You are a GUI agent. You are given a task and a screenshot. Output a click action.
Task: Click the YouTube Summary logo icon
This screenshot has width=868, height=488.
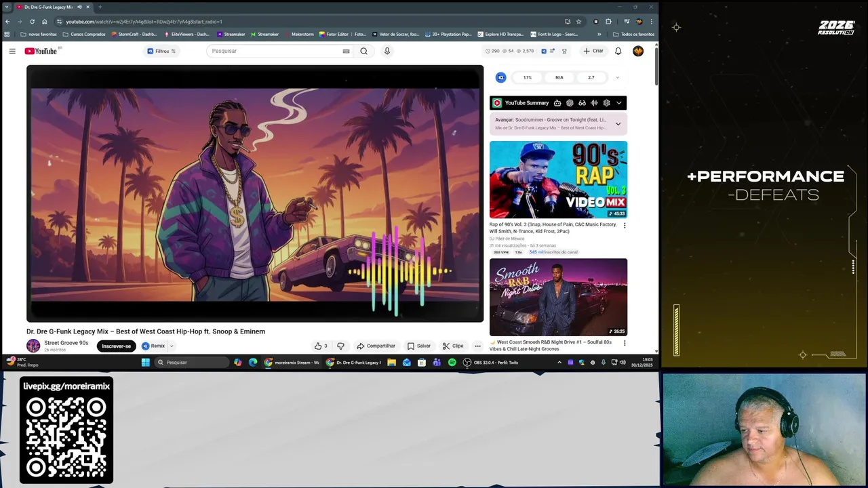(497, 103)
